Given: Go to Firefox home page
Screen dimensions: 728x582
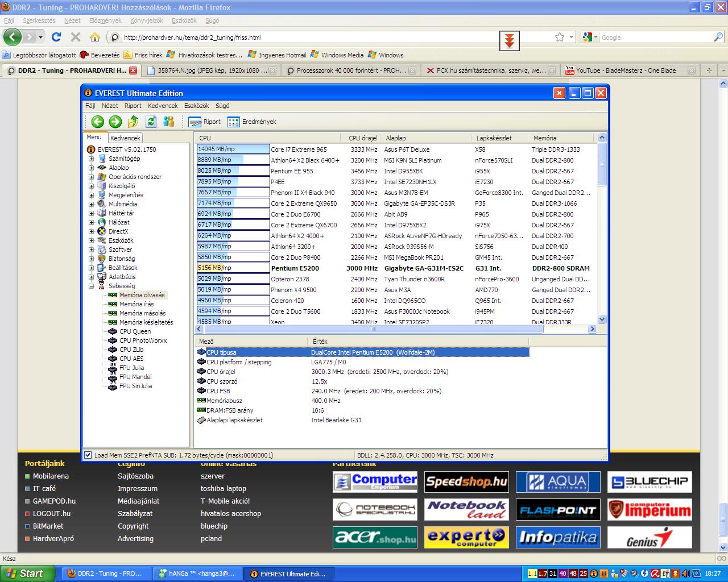Looking at the screenshot, I should (x=94, y=37).
